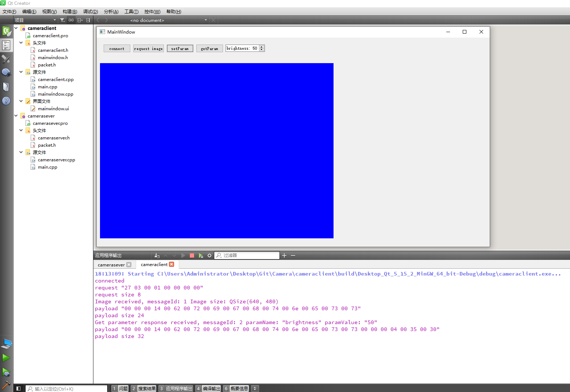Build project with hammer icon
Image resolution: width=570 pixels, height=392 pixels.
6,385
